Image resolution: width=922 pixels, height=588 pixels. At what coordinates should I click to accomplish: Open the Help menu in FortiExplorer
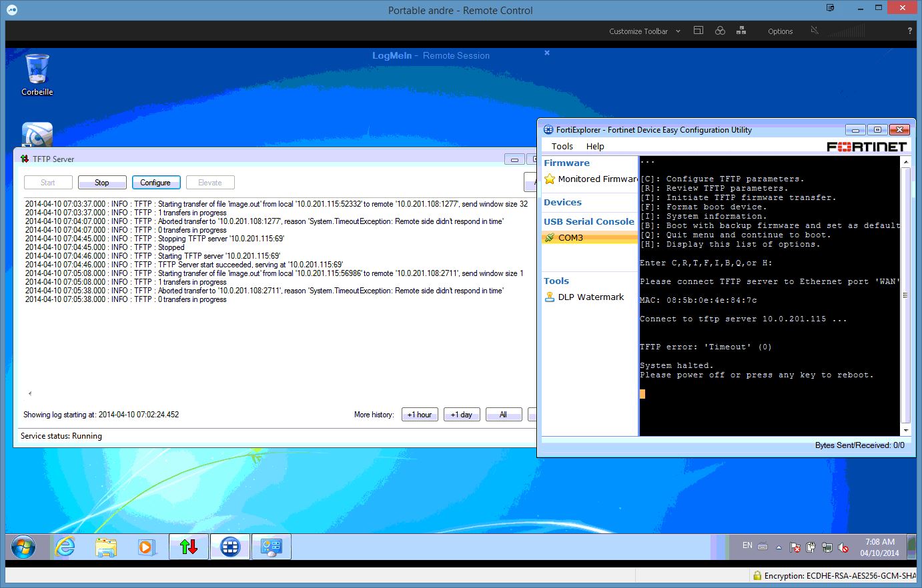click(x=595, y=146)
